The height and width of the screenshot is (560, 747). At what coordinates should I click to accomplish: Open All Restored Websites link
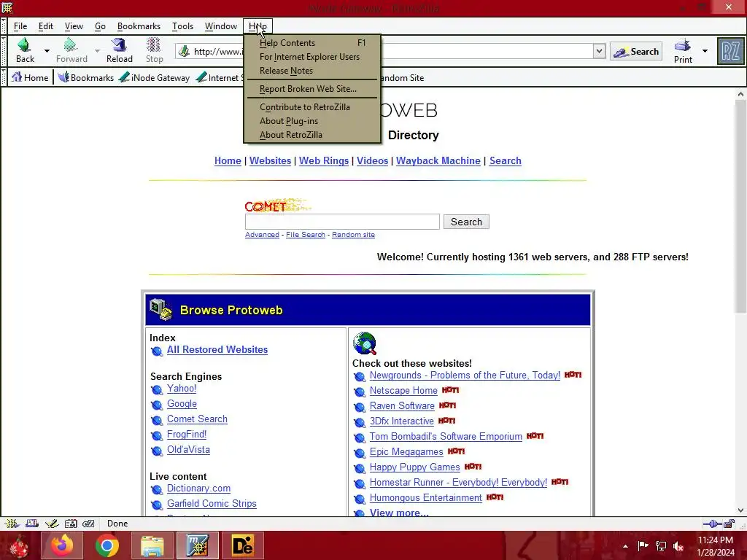217,349
